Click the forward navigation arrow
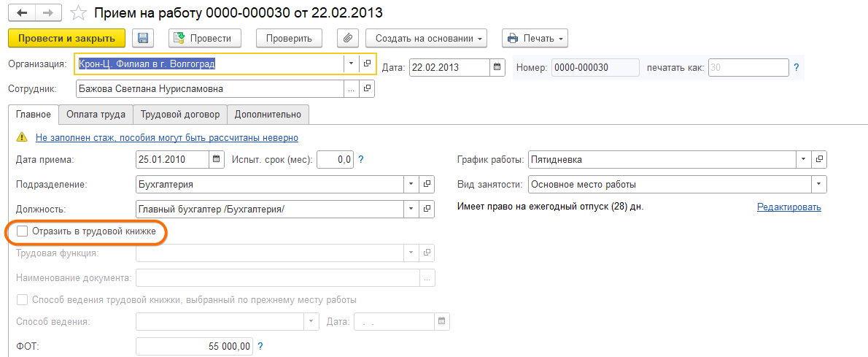 (49, 13)
